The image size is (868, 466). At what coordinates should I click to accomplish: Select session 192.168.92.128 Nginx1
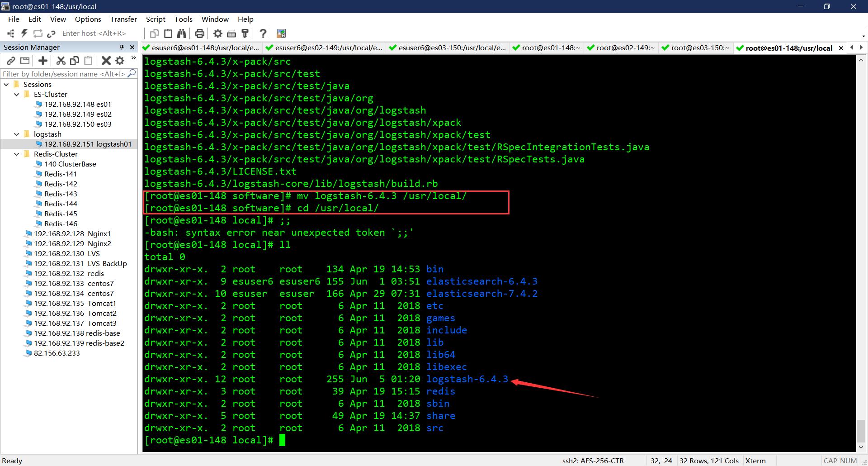(x=72, y=234)
